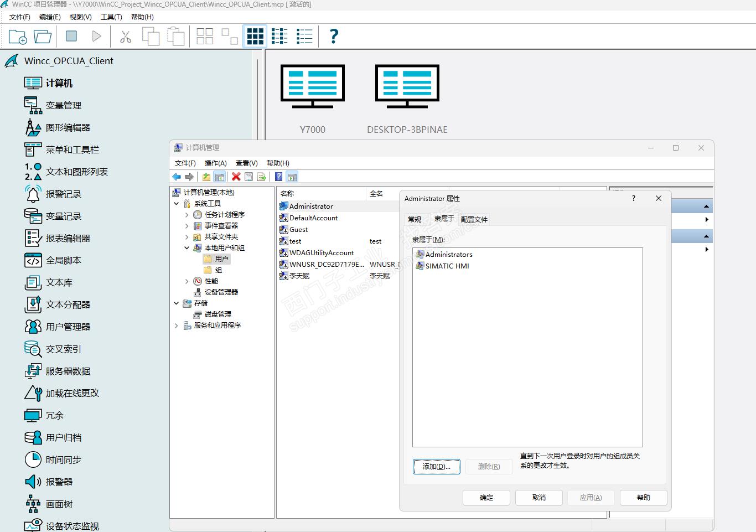Open the 查看(V) menu in 计算机管理

[247, 163]
